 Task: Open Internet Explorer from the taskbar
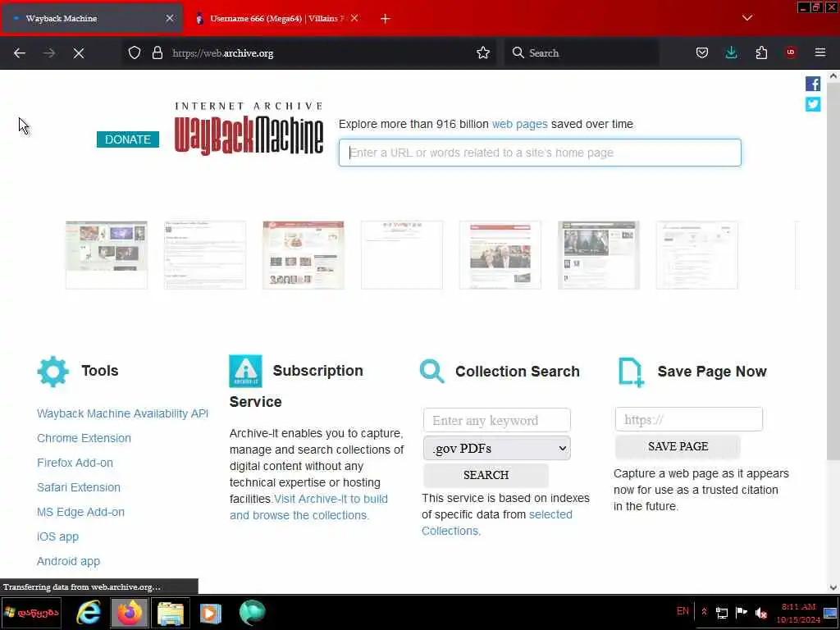(89, 612)
